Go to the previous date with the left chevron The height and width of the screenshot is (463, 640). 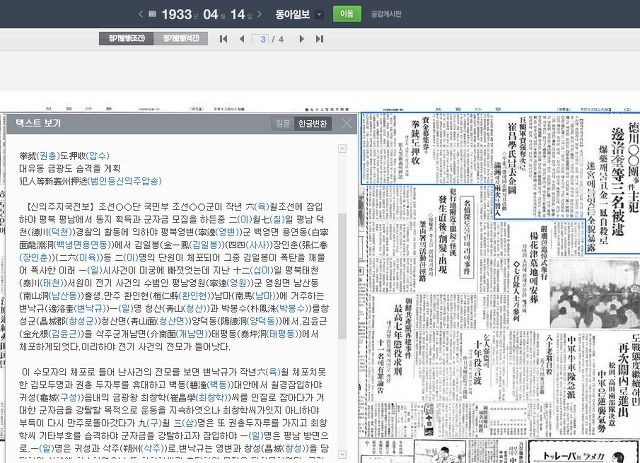(140, 14)
